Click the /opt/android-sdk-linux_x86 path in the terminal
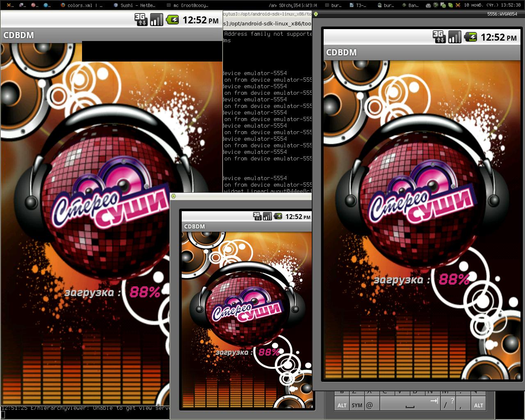Image resolution: width=525 pixels, height=420 pixels. click(x=267, y=24)
